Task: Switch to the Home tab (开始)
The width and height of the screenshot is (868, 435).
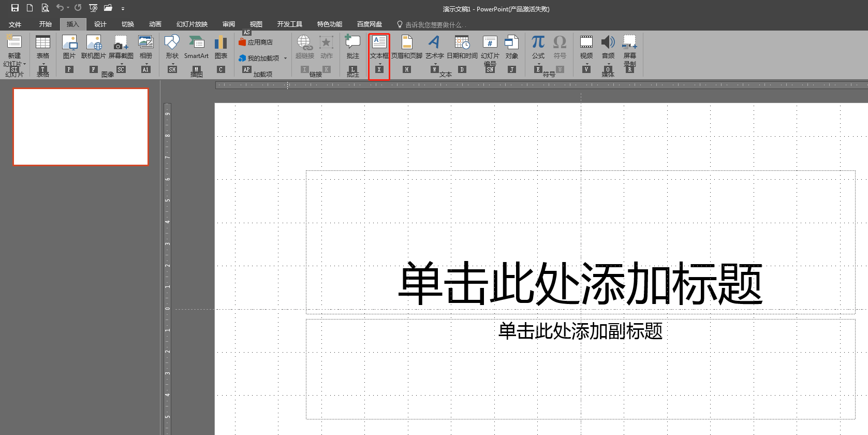Action: (46, 24)
